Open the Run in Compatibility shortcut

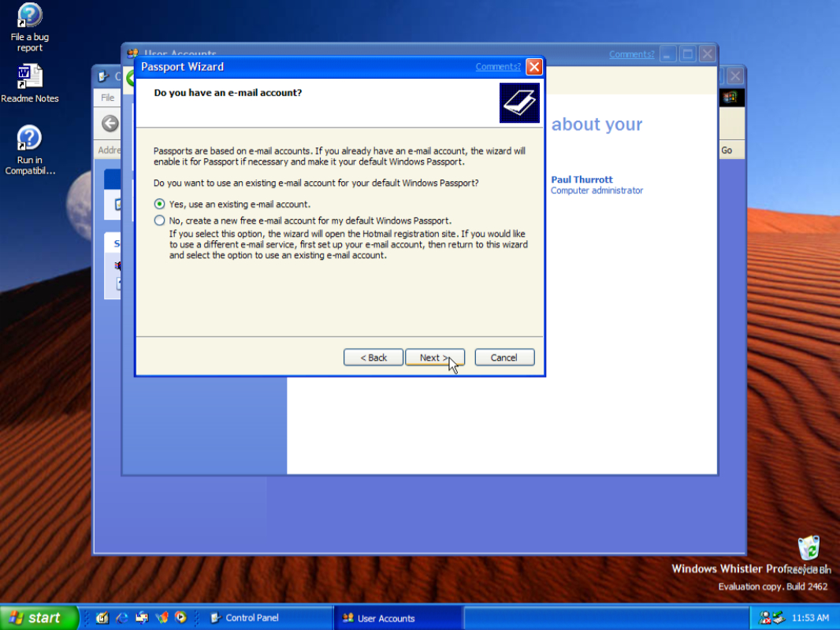point(29,139)
